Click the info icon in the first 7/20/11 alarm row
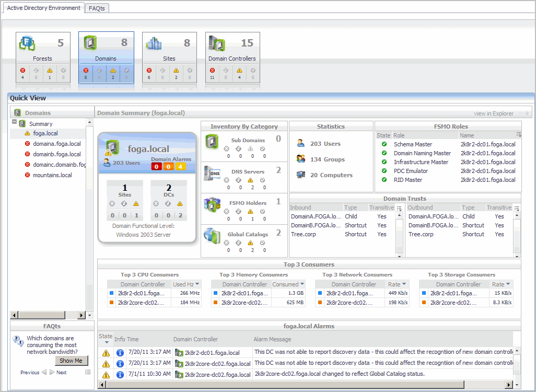 click(x=120, y=353)
